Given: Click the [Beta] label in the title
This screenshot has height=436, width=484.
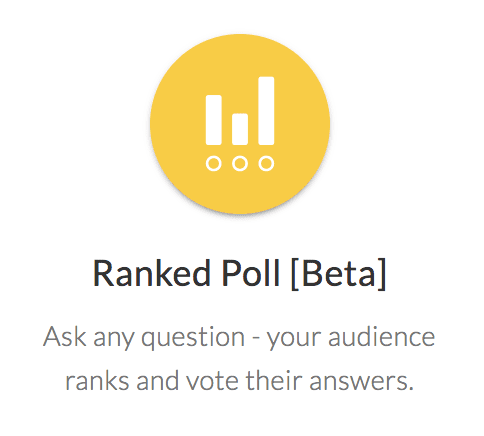Looking at the screenshot, I should pos(339,275).
